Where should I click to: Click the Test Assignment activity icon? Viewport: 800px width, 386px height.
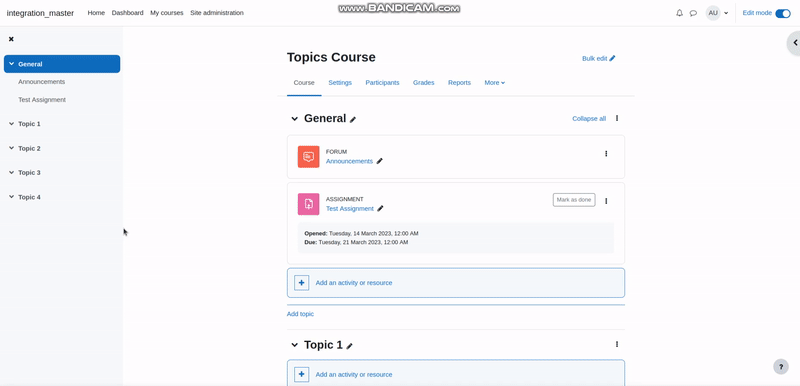tap(309, 204)
